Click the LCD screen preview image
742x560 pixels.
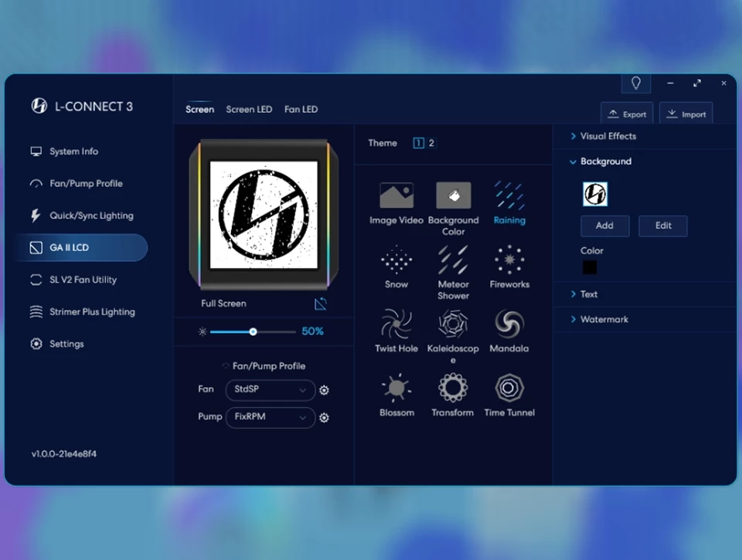click(x=264, y=216)
